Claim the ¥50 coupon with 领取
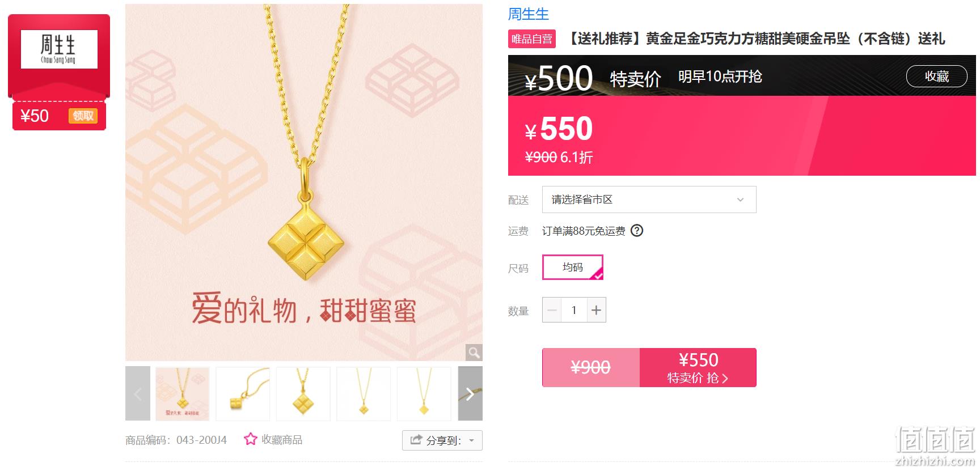 point(83,116)
